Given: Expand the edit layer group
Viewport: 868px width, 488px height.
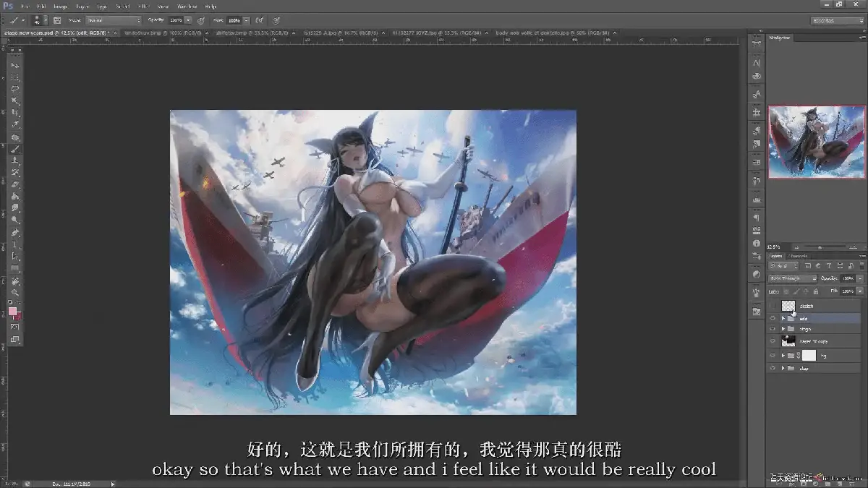Looking at the screenshot, I should (x=783, y=318).
